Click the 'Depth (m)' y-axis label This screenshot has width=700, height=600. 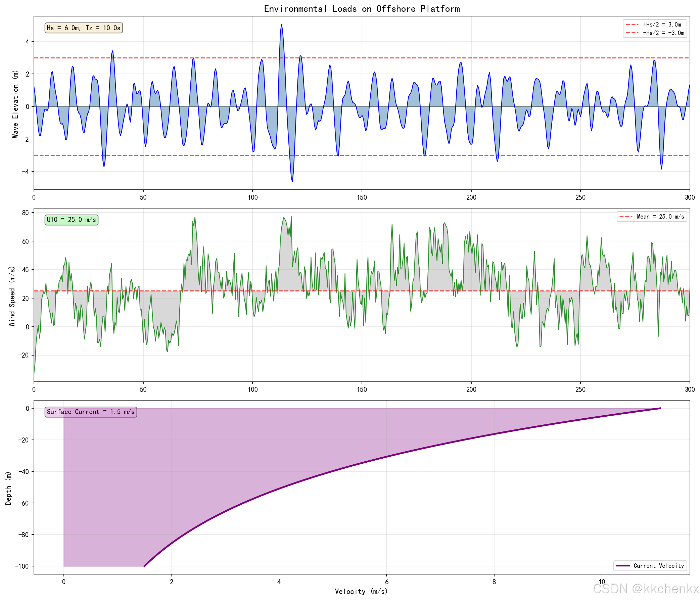click(x=8, y=488)
